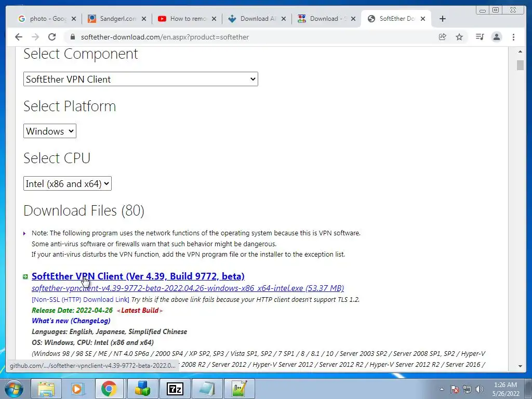Open the Non-SSL (HTTP) Download Link
The image size is (532, 399).
pyautogui.click(x=81, y=300)
